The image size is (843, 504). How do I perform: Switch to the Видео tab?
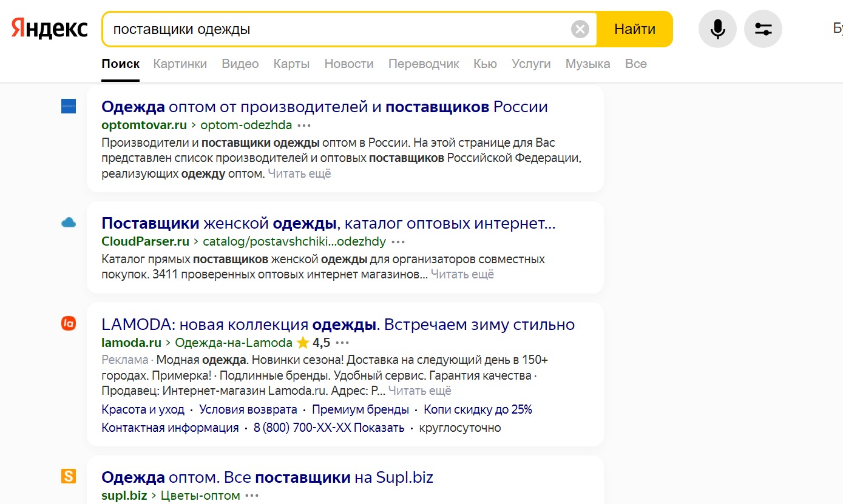(x=240, y=64)
